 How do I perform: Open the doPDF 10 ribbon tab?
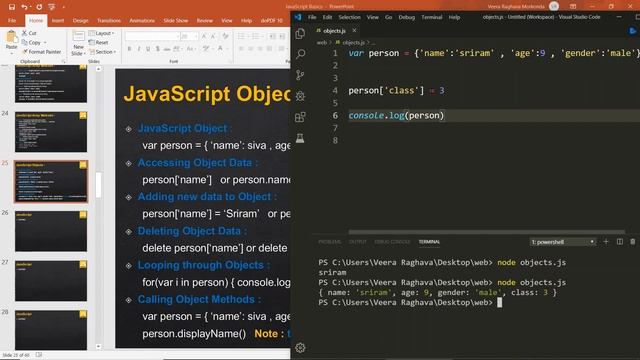point(271,20)
